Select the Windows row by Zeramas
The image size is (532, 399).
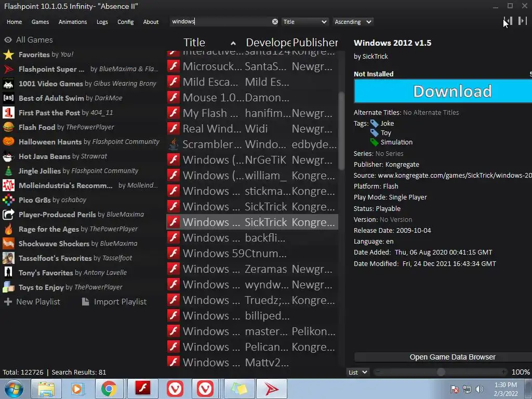point(252,269)
